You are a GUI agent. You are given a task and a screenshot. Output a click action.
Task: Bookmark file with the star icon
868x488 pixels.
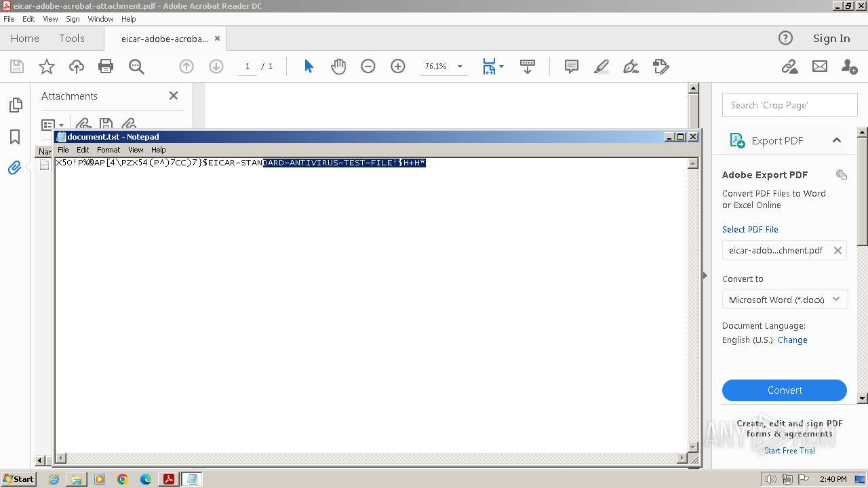pyautogui.click(x=47, y=66)
